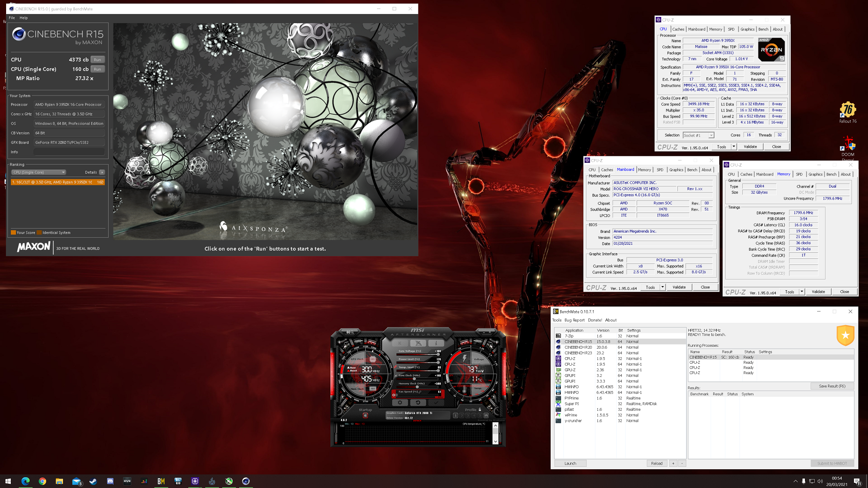Click wPrime icon in BenchMate list
Screen dimensions: 868x488
pyautogui.click(x=558, y=415)
